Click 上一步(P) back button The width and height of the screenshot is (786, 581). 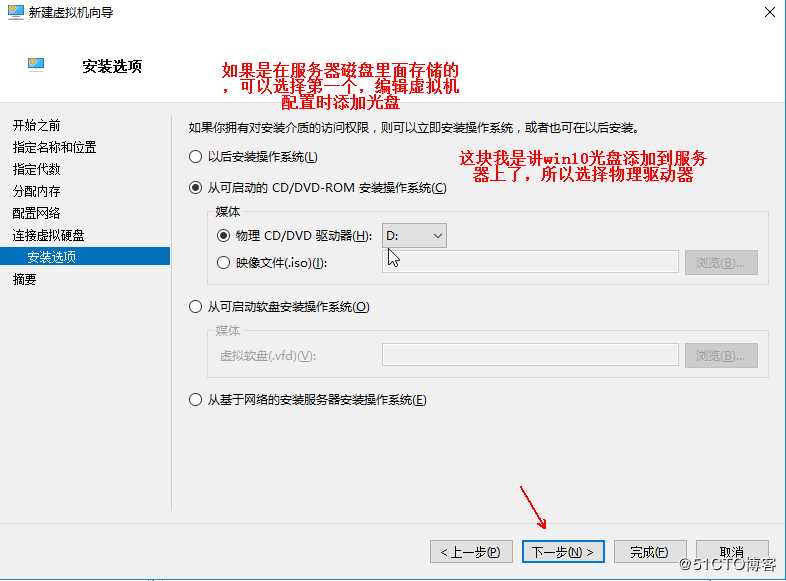pyautogui.click(x=471, y=551)
